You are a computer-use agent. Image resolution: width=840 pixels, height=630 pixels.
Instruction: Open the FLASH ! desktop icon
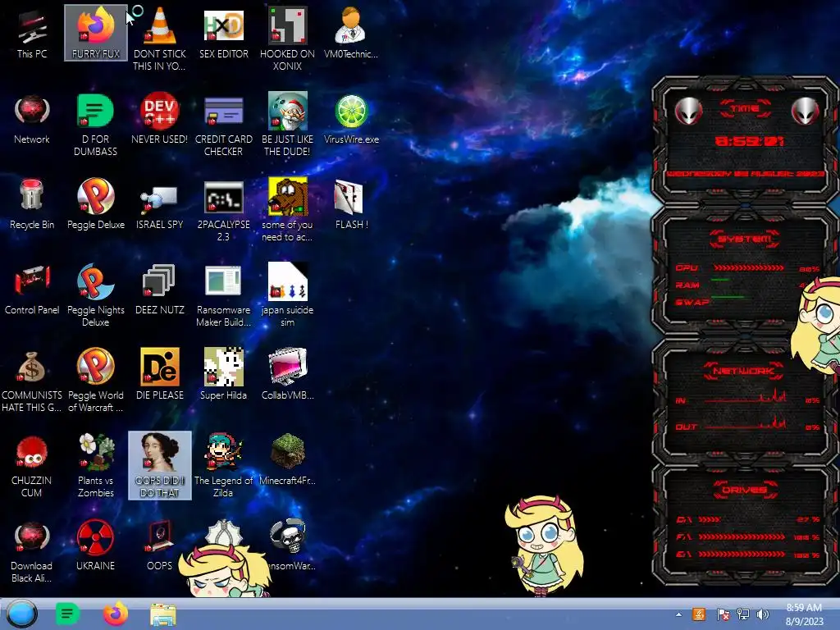351,203
